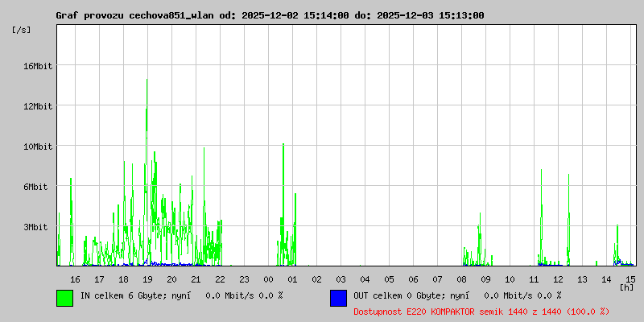
Task: Click the hour label '05' on time axis
Action: 390,279
